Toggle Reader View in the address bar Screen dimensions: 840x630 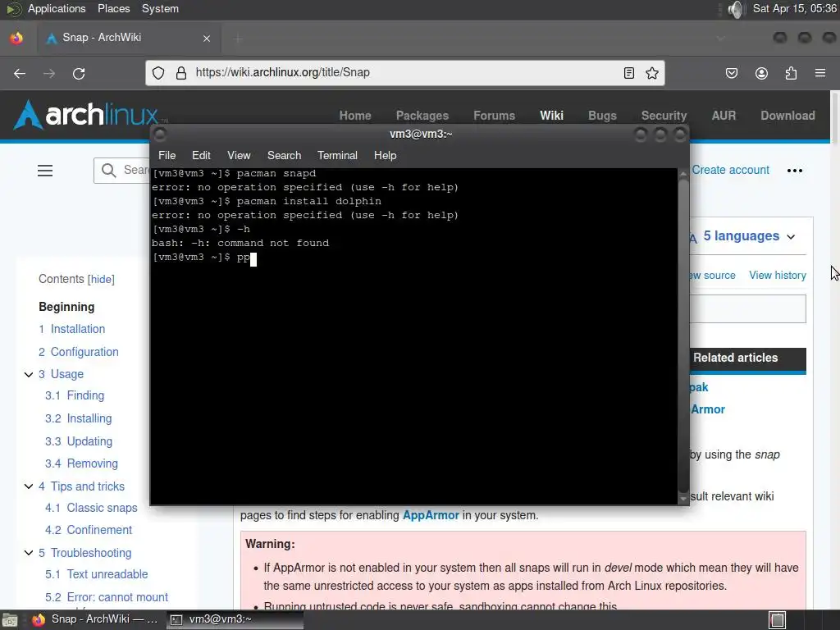pos(629,73)
